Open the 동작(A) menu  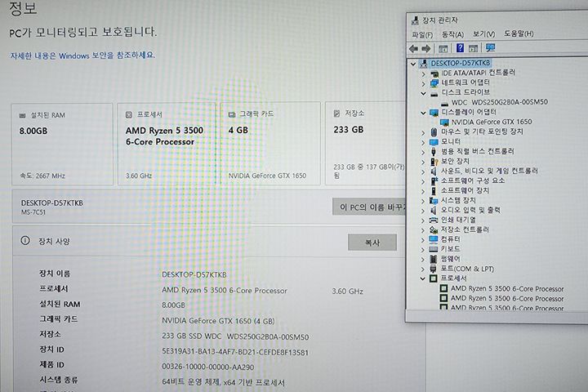pyautogui.click(x=452, y=34)
